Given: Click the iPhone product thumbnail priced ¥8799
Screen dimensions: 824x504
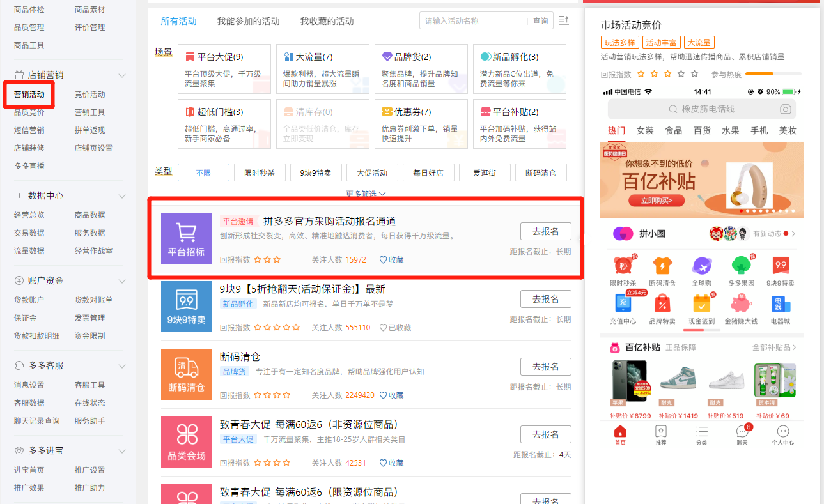Looking at the screenshot, I should pos(629,381).
